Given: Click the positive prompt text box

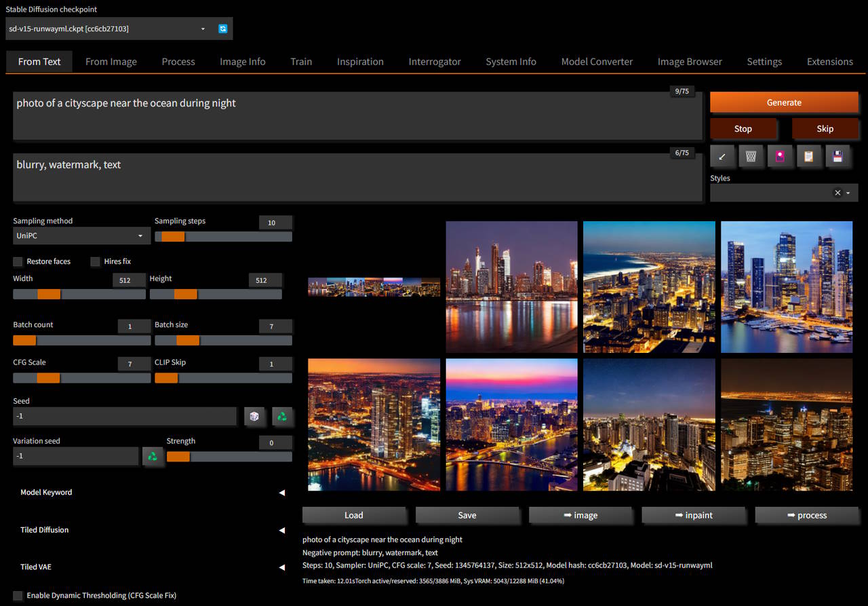Looking at the screenshot, I should [358, 116].
